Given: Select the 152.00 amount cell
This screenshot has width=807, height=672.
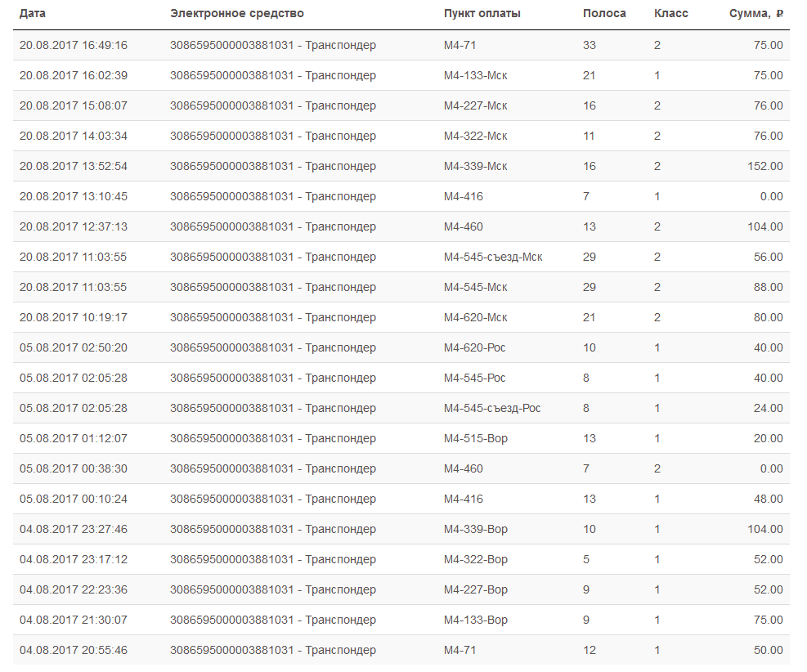Looking at the screenshot, I should click(x=765, y=166).
